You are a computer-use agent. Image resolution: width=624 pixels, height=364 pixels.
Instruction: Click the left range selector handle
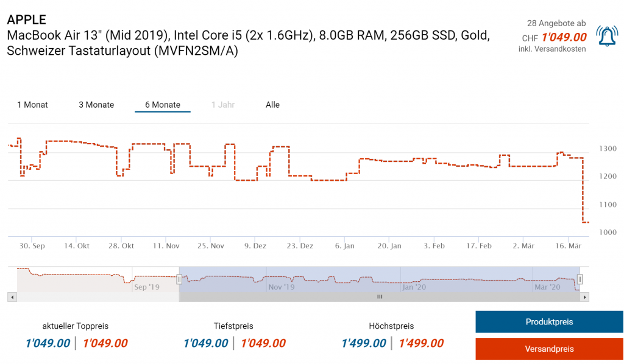pos(179,279)
